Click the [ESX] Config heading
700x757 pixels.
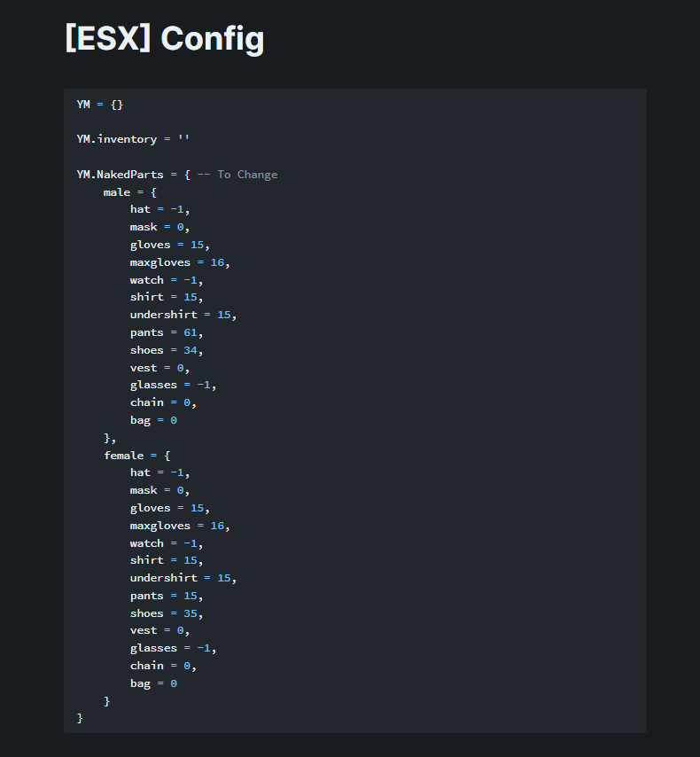pyautogui.click(x=165, y=39)
